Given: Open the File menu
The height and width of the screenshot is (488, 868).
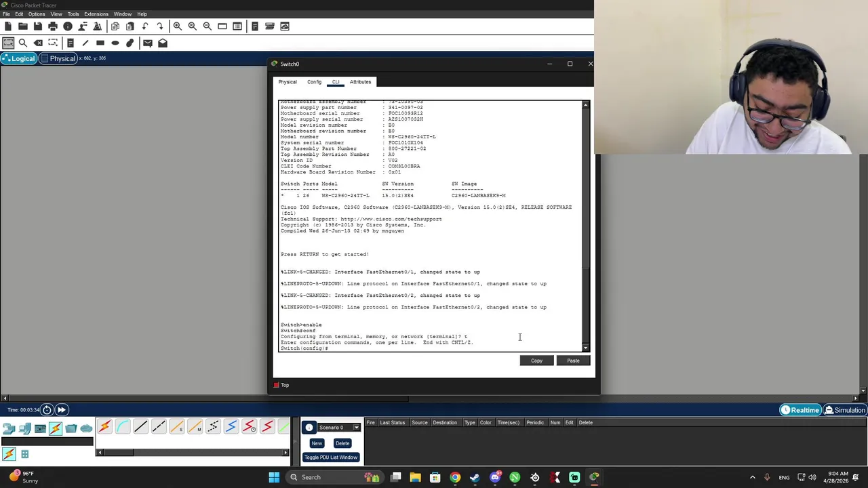Looking at the screenshot, I should [6, 14].
